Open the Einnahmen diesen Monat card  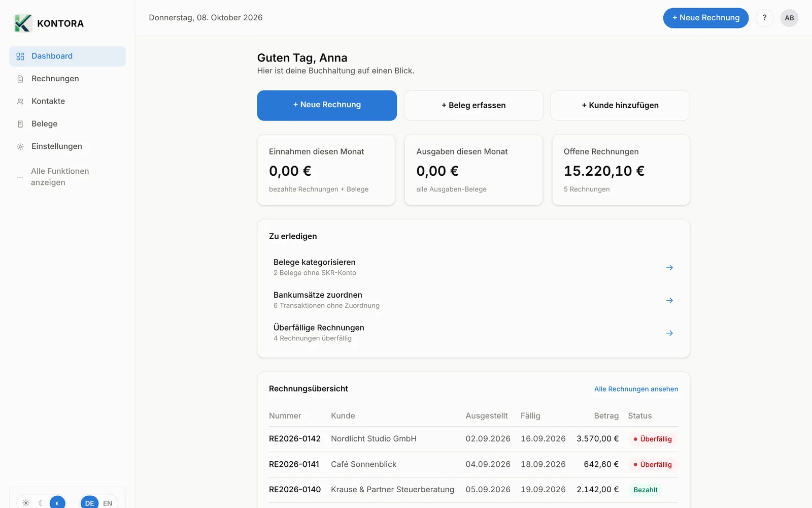click(x=326, y=170)
